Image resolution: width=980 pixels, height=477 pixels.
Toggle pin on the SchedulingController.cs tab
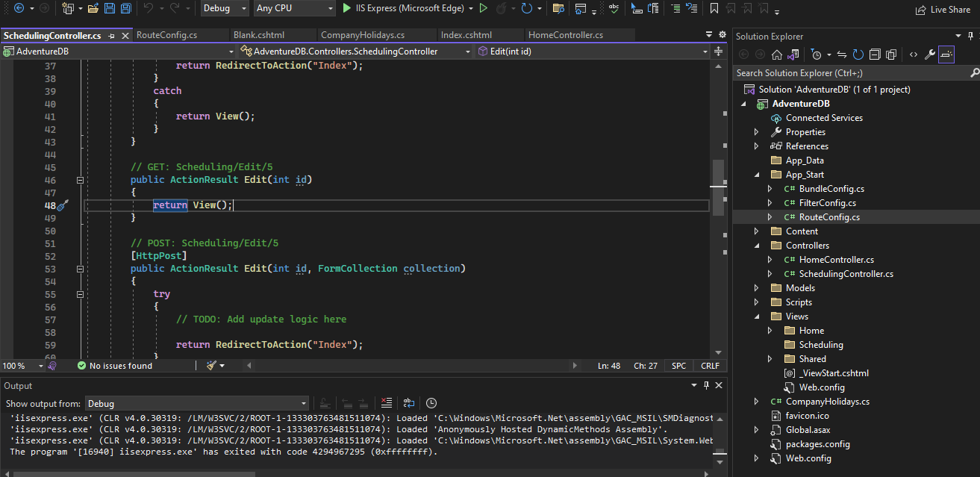(111, 36)
